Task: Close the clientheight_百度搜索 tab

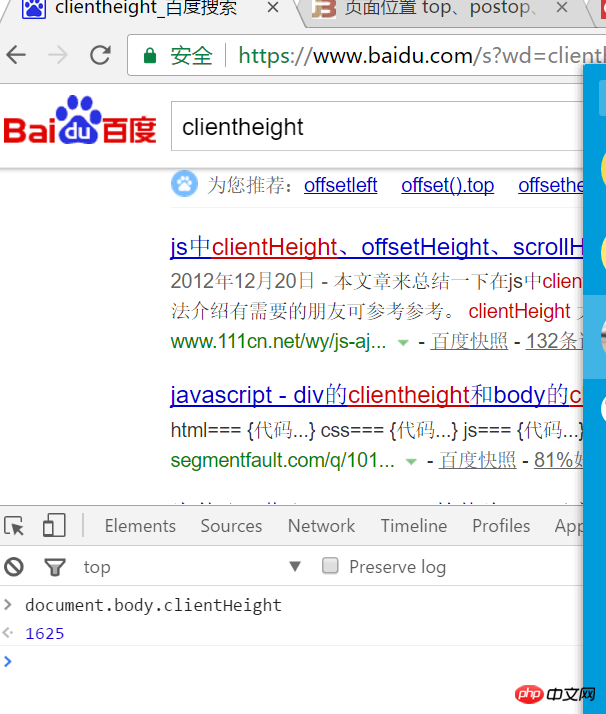Action: pyautogui.click(x=273, y=7)
